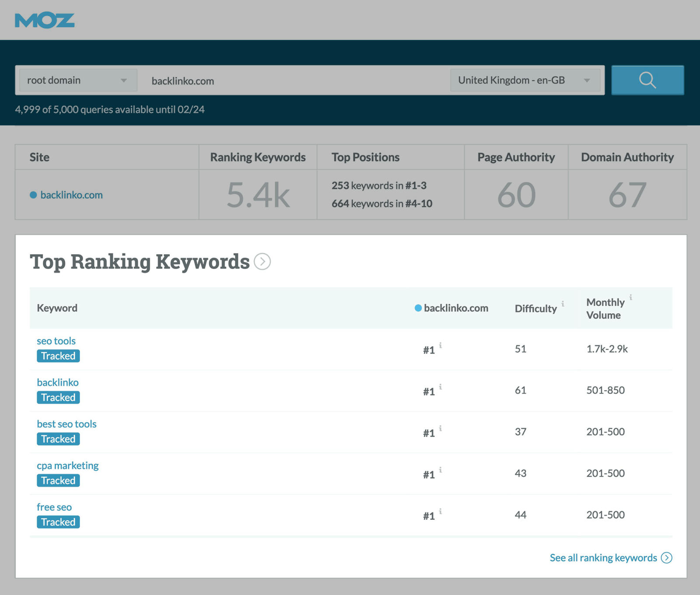
Task: Click info icon beside best seo tools rank
Action: pos(441,428)
